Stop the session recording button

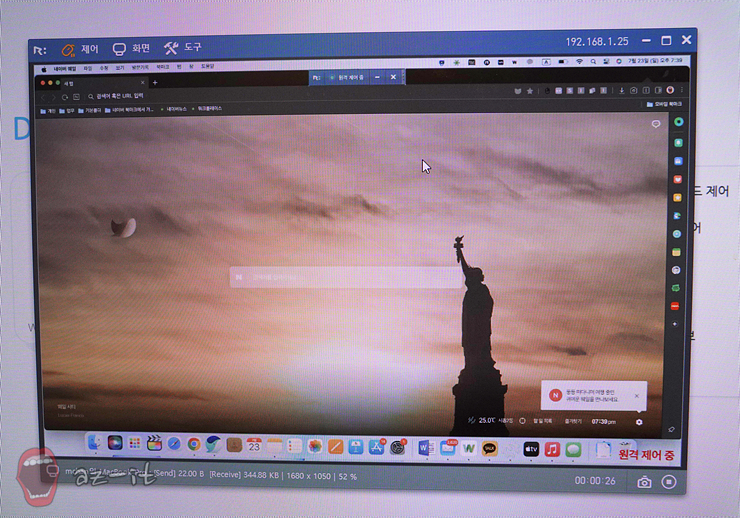(669, 482)
